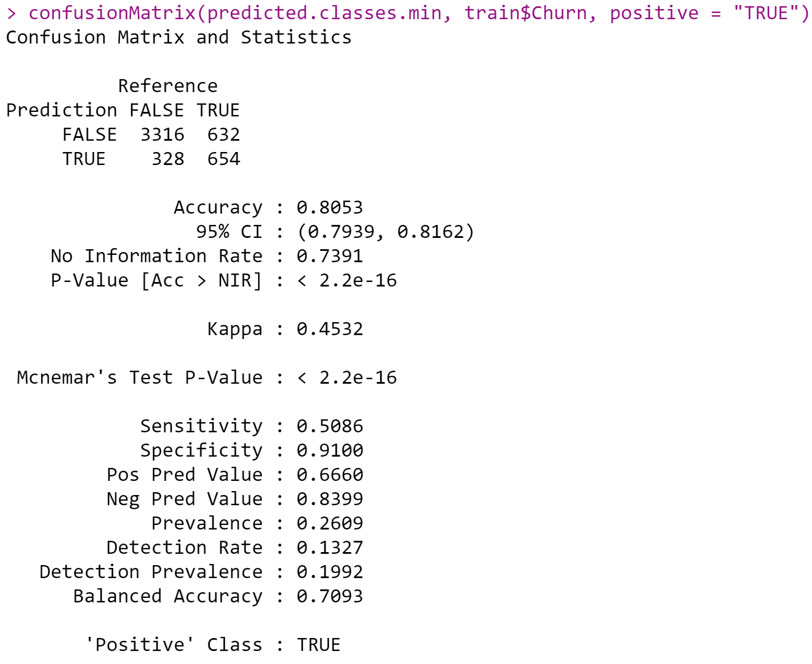Click the No Information Rate value 0.7391
The image size is (812, 664).
[x=330, y=256]
